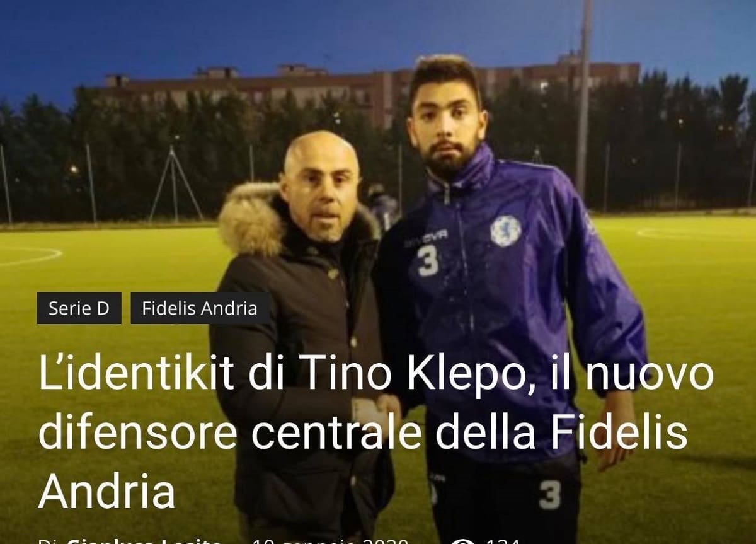
Task: Open the Serie D category tag
Action: point(79,308)
